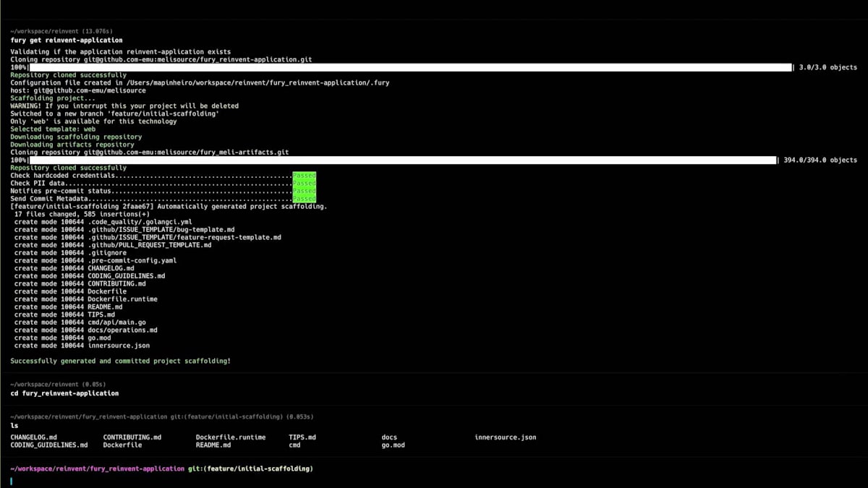Click the "fury get reinvent-application" command line

pos(67,40)
